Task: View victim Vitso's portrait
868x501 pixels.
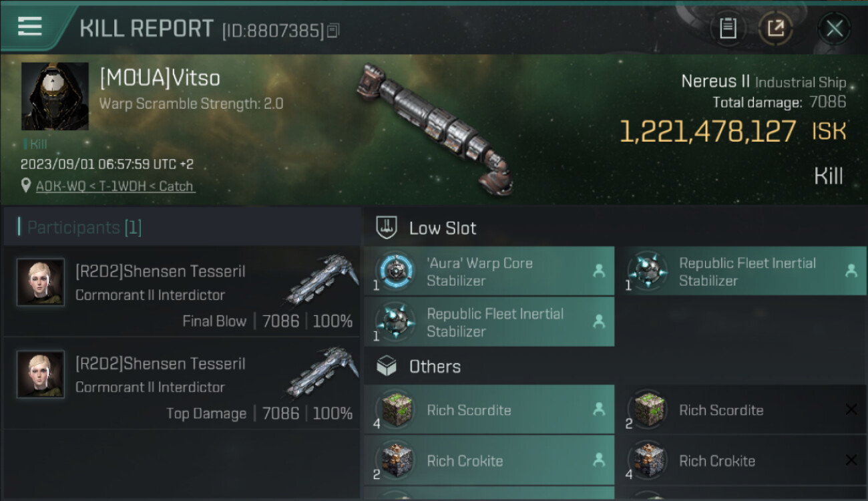Action: pyautogui.click(x=55, y=96)
